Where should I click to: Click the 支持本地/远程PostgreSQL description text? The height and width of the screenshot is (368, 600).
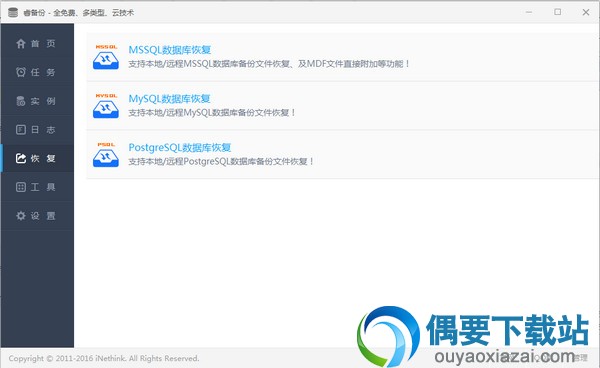coord(221,161)
